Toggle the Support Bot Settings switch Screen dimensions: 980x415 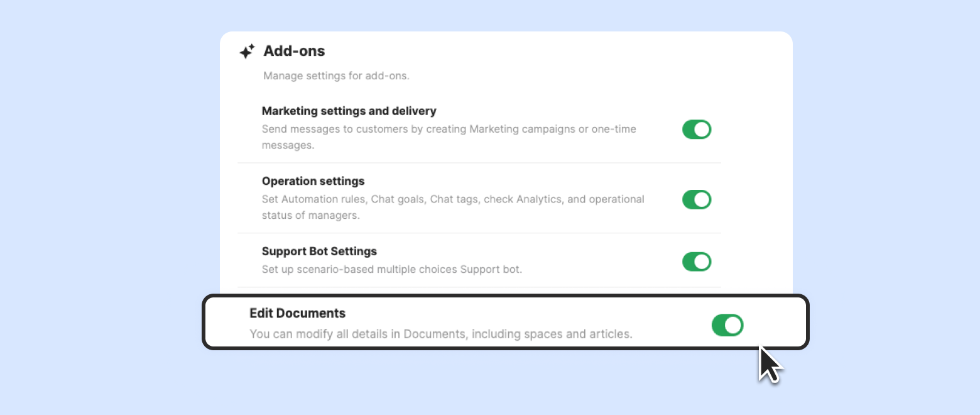coord(696,262)
